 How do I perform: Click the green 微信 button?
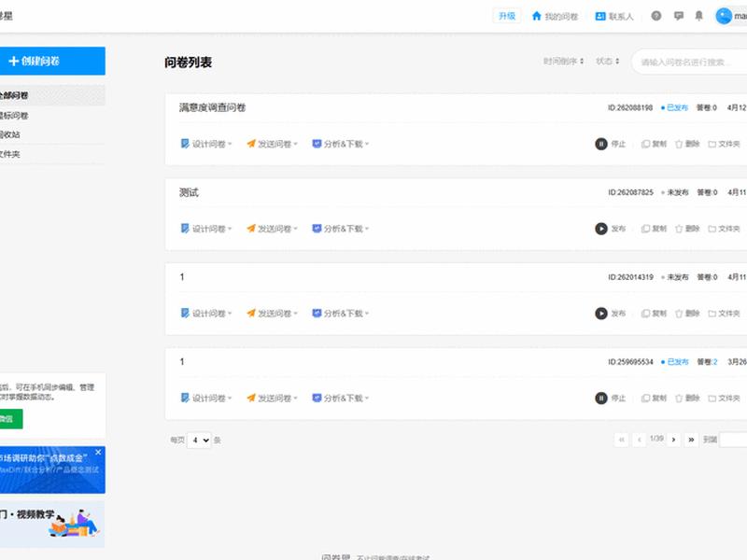pyautogui.click(x=11, y=419)
